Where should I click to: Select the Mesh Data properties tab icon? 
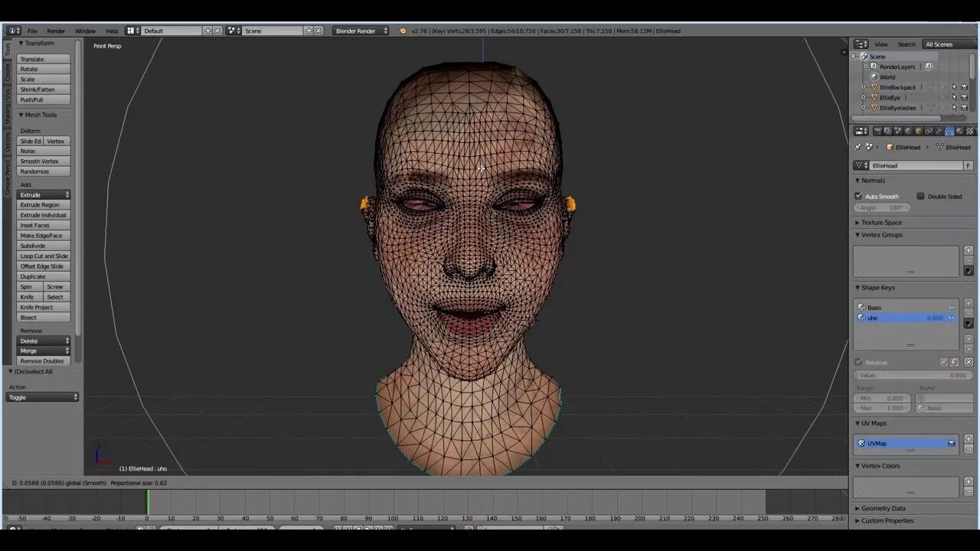[x=949, y=132]
